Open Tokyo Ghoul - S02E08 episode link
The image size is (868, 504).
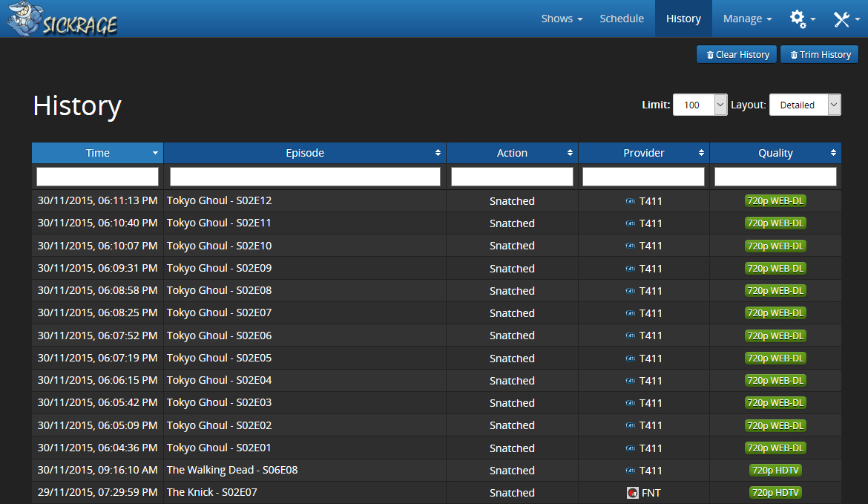pos(220,291)
